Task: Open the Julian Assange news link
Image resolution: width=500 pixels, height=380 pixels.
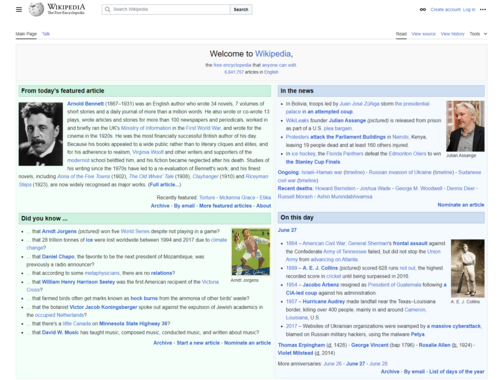Action: click(347, 120)
